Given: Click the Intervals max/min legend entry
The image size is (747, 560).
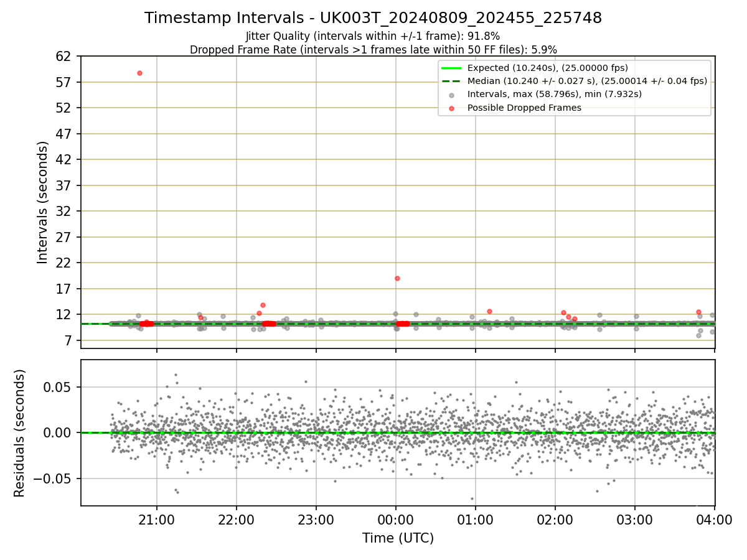Looking at the screenshot, I should coord(555,94).
